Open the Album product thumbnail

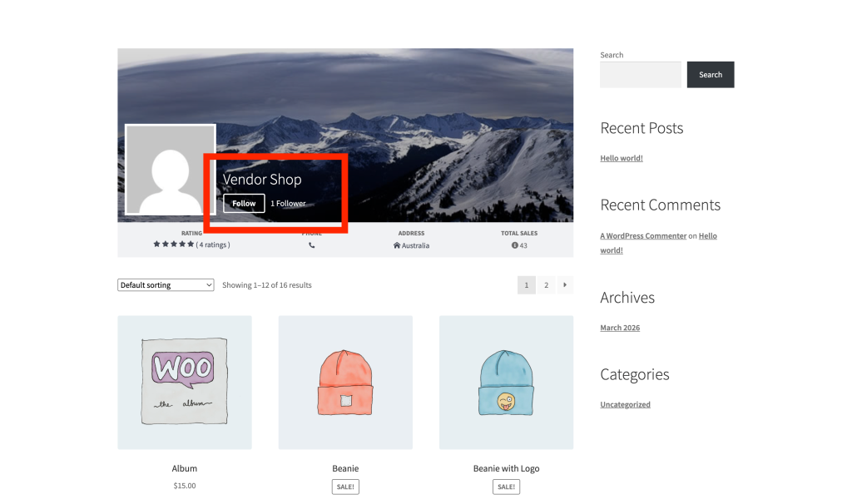(185, 383)
